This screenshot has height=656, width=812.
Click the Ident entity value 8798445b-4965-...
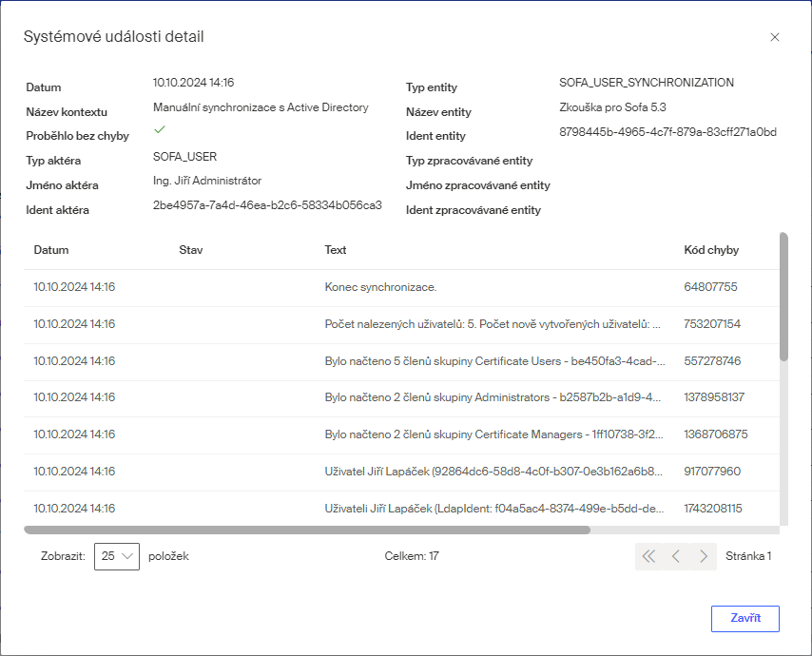pos(667,132)
